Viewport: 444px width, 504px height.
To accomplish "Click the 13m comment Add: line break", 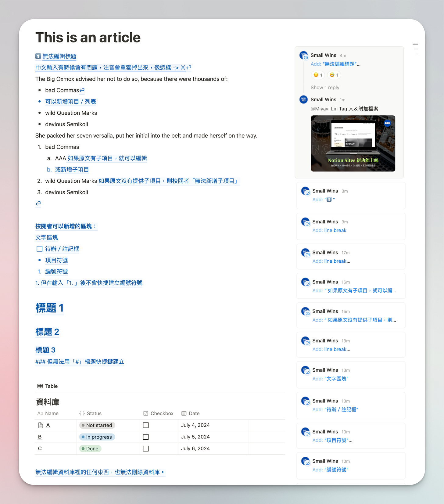I will tap(351, 345).
